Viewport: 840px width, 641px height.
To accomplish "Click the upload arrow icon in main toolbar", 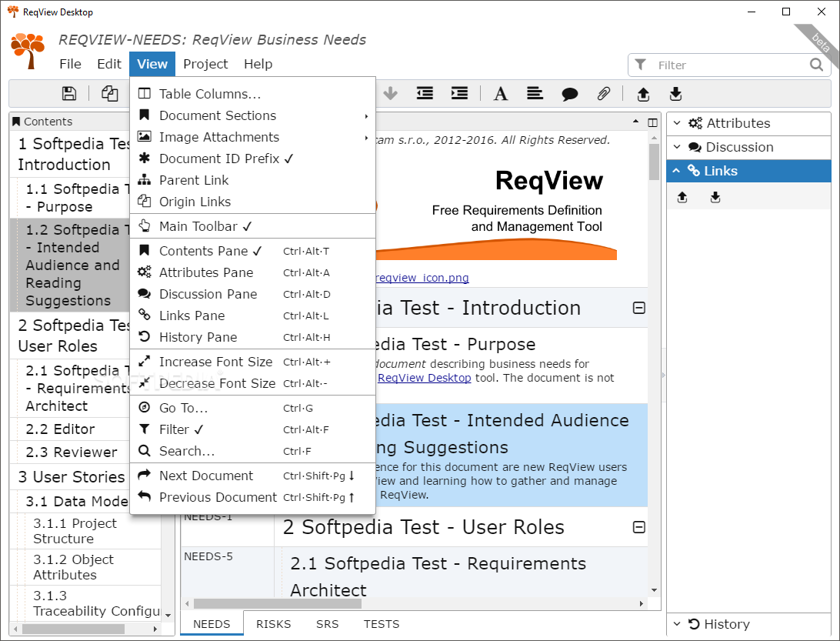I will 643,95.
